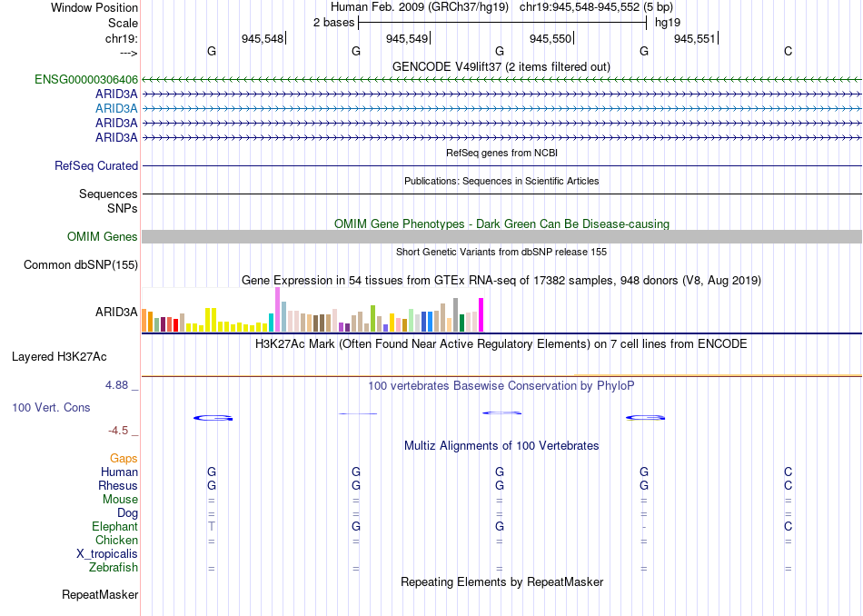The width and height of the screenshot is (863, 616).
Task: Click the '2 bases' scale bar
Action: [x=502, y=23]
